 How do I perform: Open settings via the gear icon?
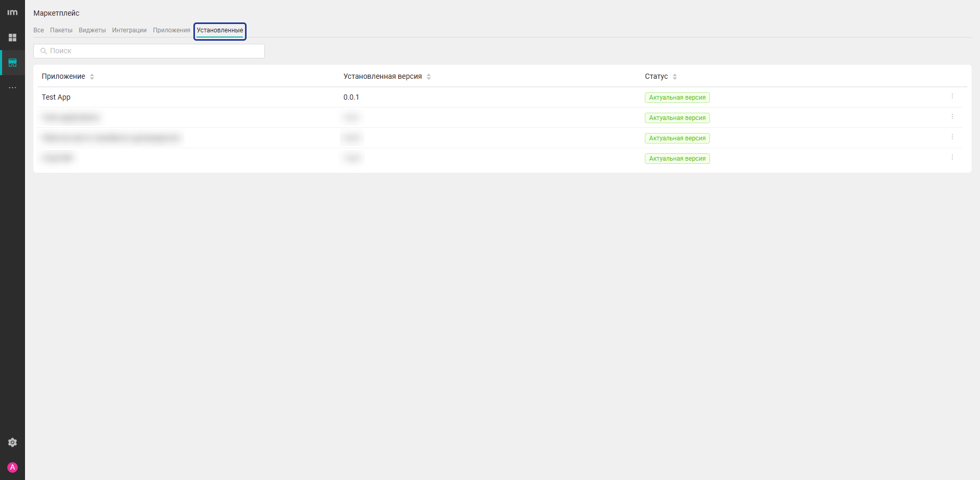coord(13,442)
